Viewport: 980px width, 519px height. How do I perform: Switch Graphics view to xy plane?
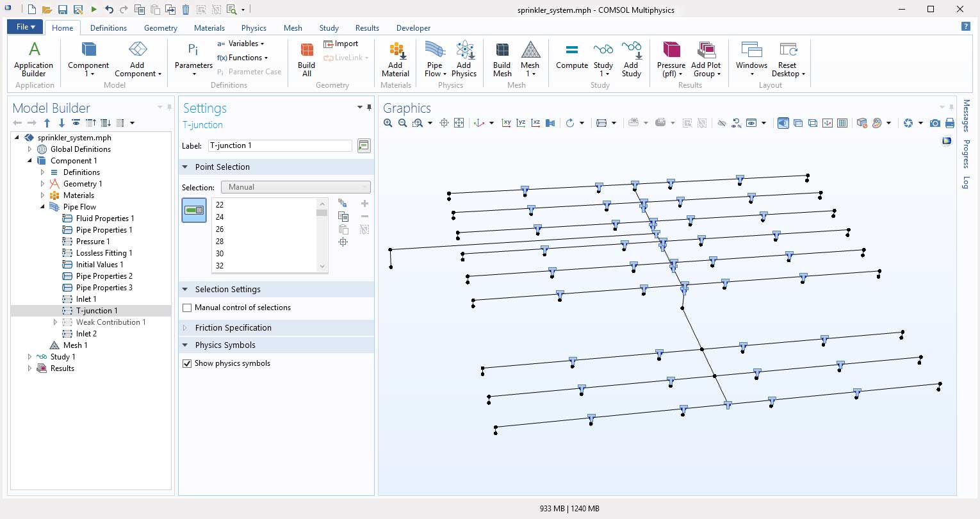(x=506, y=123)
